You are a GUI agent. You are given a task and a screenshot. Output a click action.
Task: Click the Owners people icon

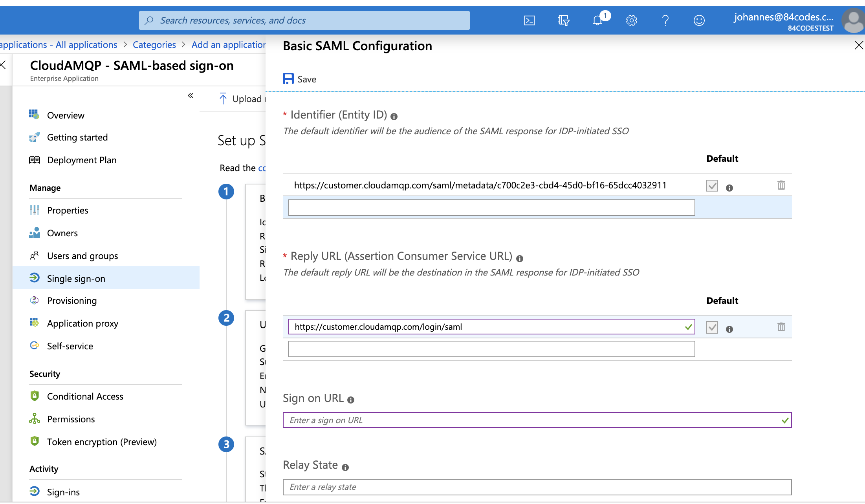[34, 232]
